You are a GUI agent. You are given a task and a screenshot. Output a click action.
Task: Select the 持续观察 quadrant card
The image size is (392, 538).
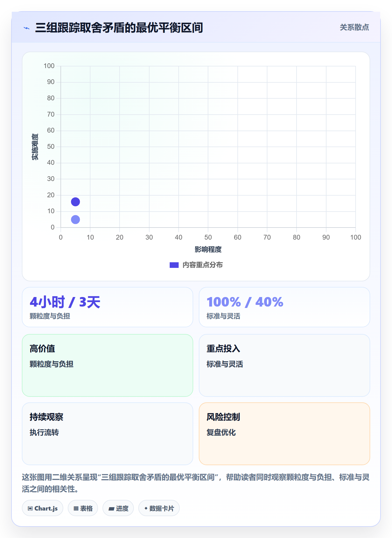[108, 434]
